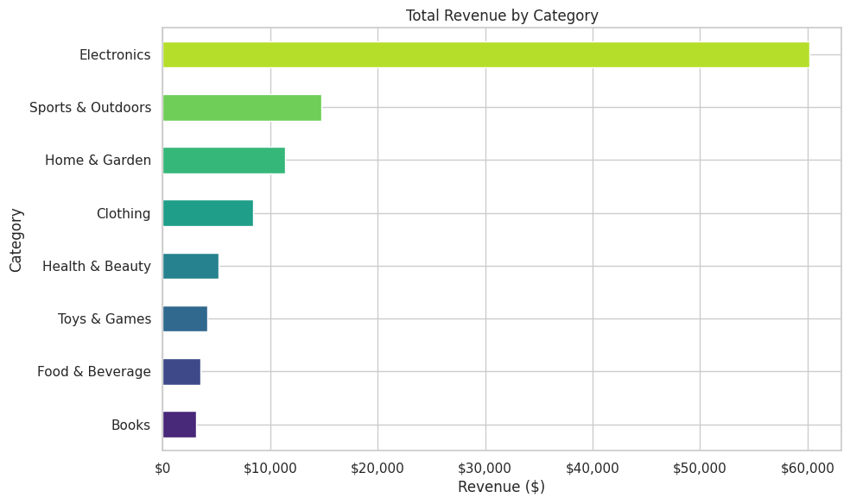Select the $10,000 x-axis tick label
Viewport: 850px width, 504px height.
point(270,468)
